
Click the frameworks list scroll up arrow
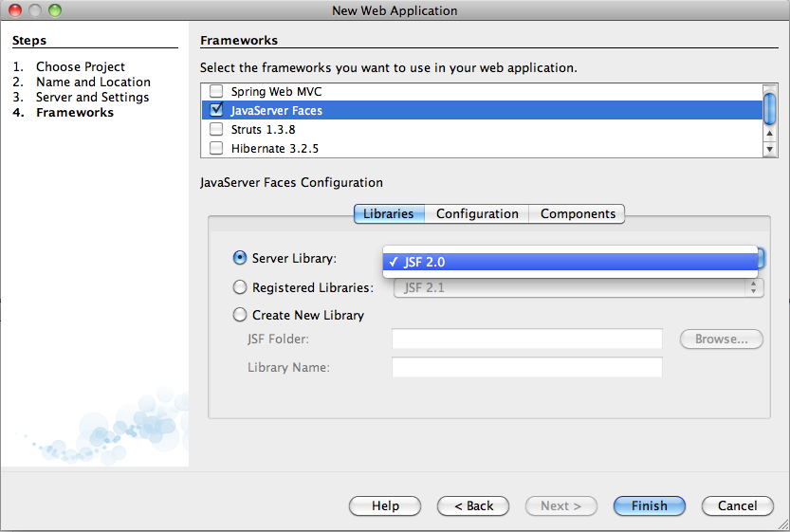point(769,133)
